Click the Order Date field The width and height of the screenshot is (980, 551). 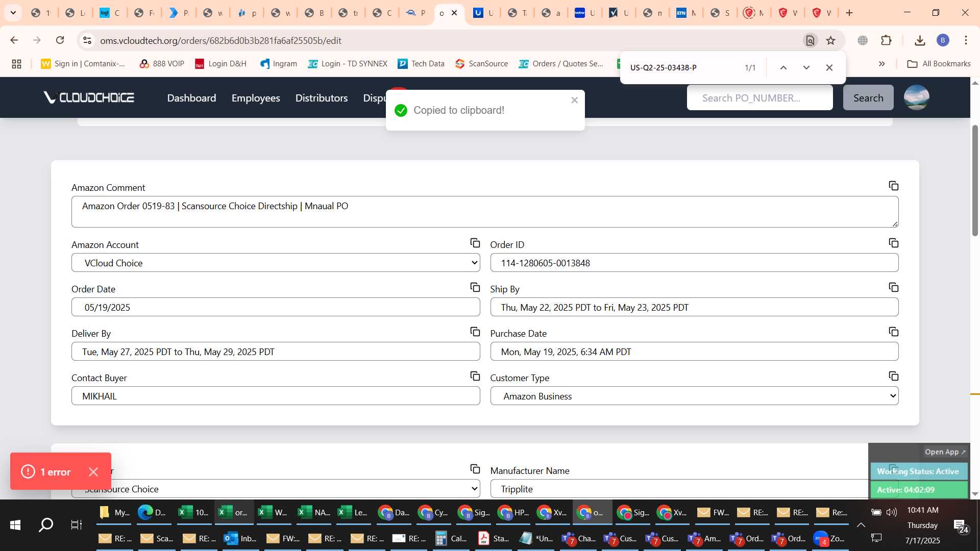pyautogui.click(x=276, y=307)
